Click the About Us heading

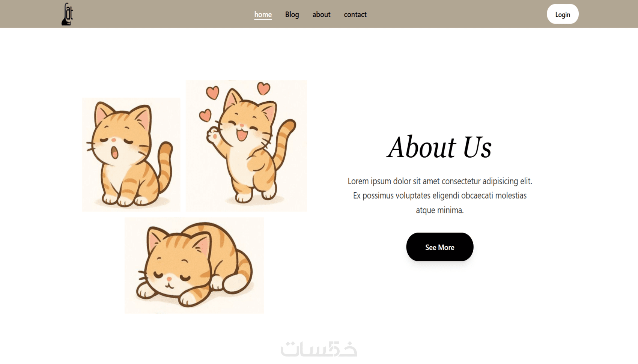pos(439,147)
